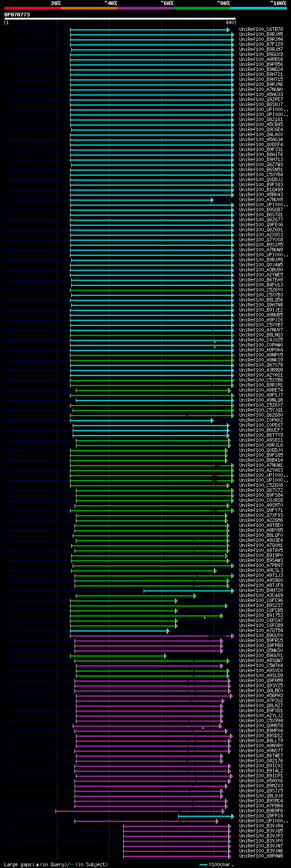Open the UniRef100_O82176 hit label
This screenshot has width=291, height=868.
[261, 761]
